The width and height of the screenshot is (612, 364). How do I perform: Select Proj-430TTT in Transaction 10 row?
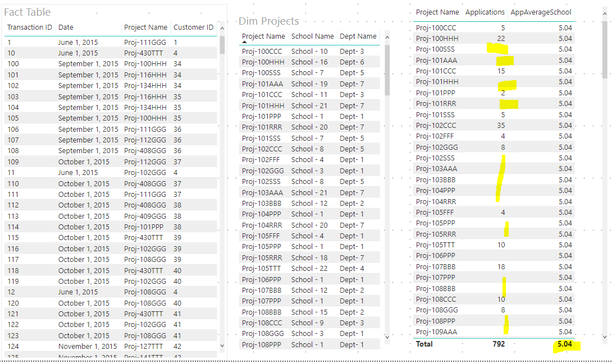[143, 53]
